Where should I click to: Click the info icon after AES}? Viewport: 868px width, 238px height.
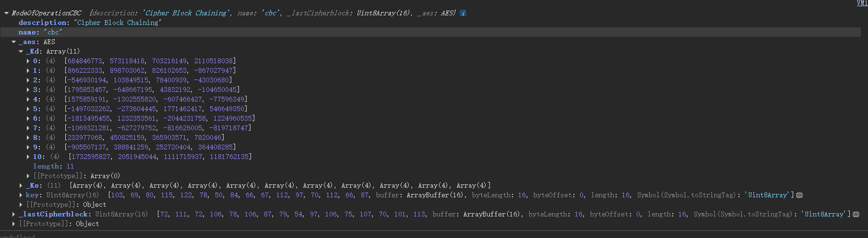(463, 13)
